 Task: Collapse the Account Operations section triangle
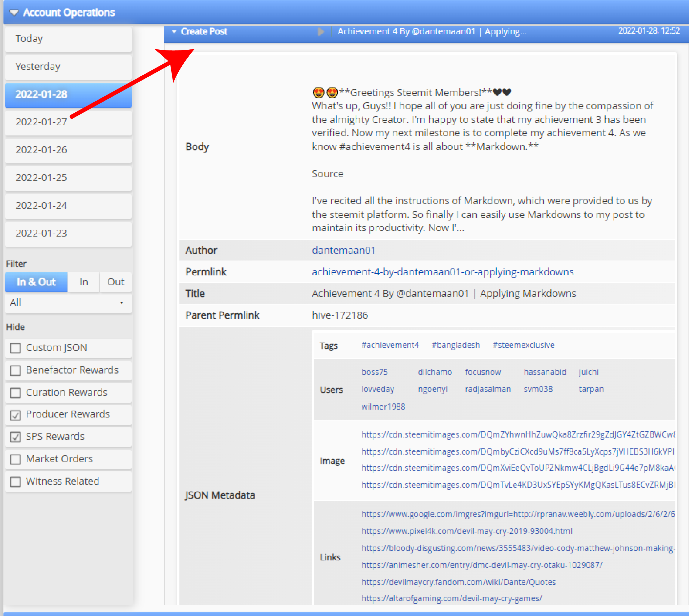14,13
